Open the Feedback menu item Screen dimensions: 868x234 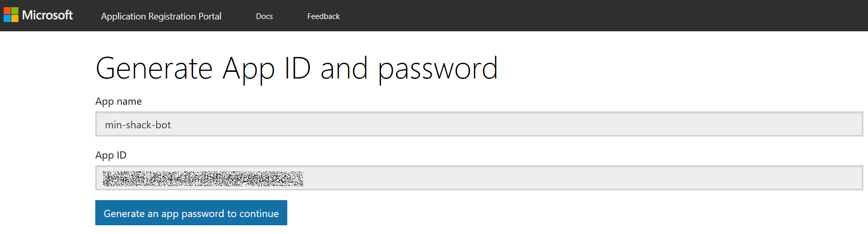coord(323,16)
